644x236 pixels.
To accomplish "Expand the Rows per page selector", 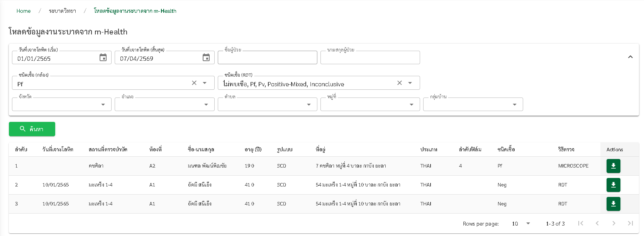I will [521, 224].
